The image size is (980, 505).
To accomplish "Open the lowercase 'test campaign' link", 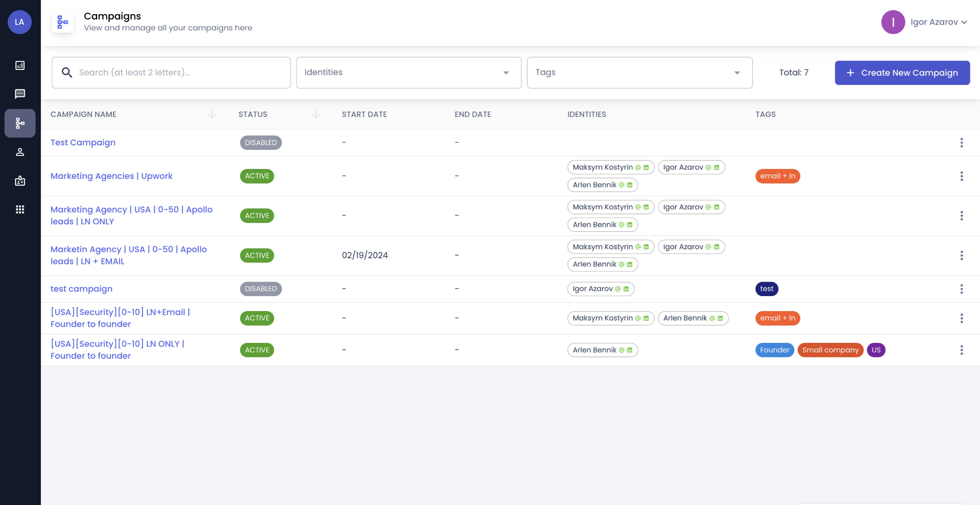I will point(81,289).
